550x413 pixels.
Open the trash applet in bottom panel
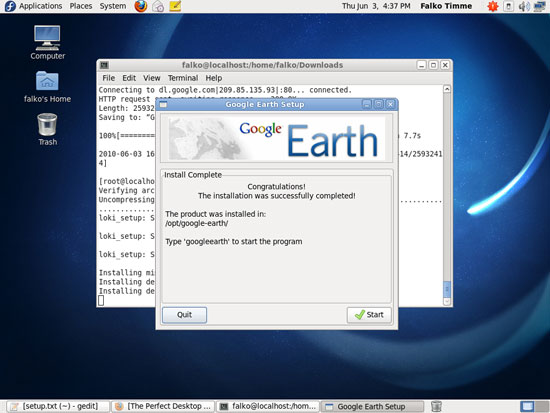pyautogui.click(x=436, y=406)
